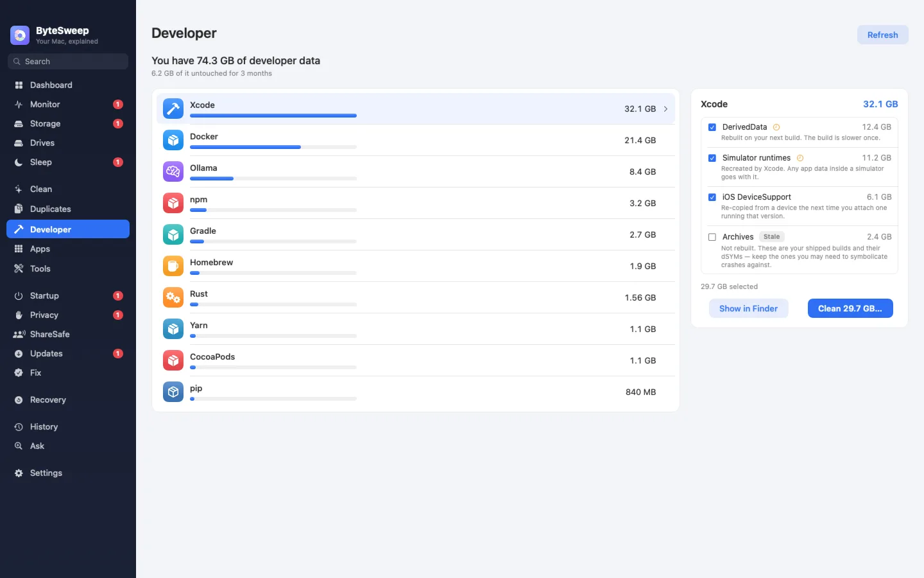Click the CocoaPods red icon
The image size is (924, 578).
173,360
